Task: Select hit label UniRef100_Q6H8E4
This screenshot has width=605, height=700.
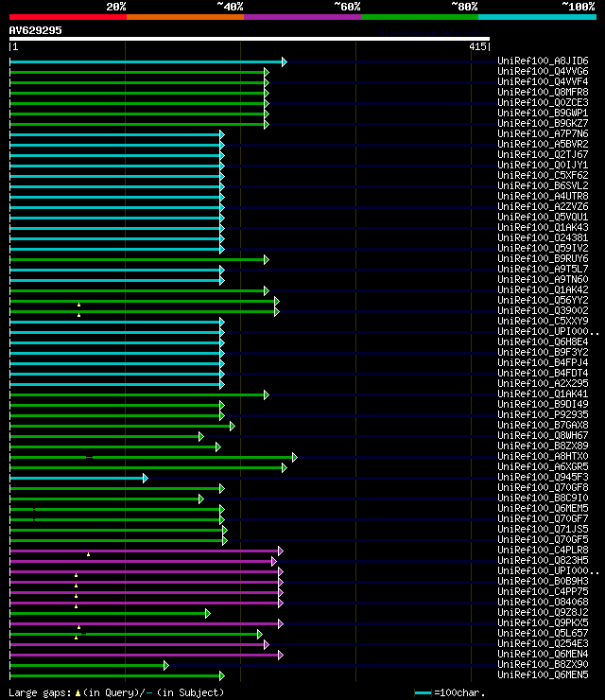Action: coord(543,342)
